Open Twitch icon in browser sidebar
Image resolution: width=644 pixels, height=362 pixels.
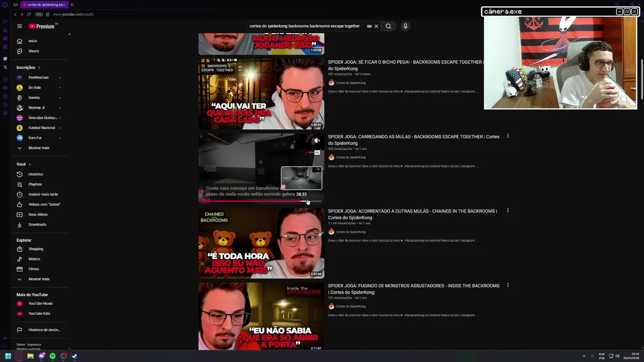tap(5, 59)
